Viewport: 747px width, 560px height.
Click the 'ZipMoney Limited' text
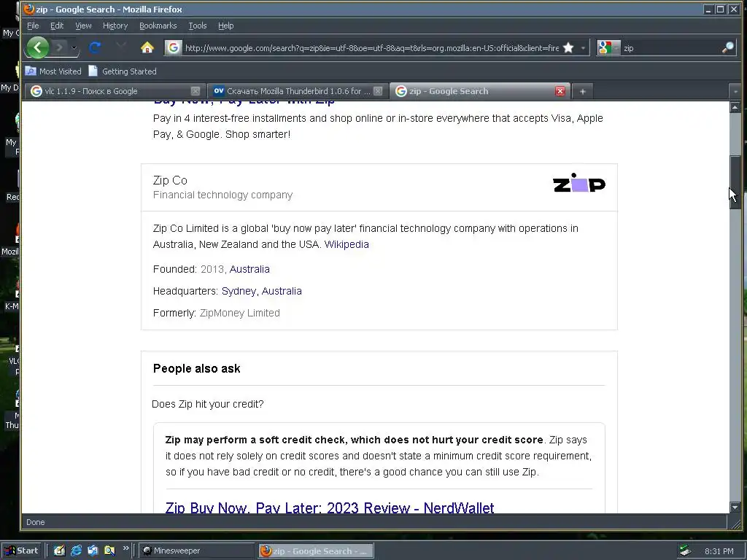click(239, 313)
